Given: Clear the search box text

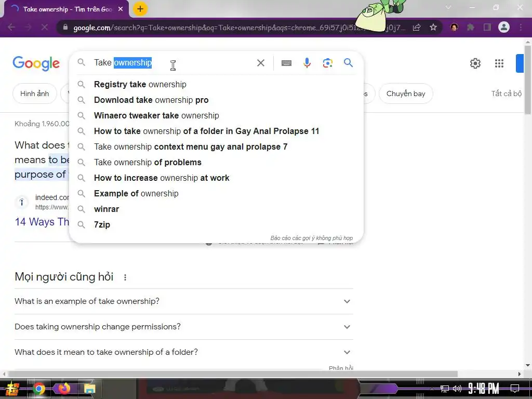Looking at the screenshot, I should pyautogui.click(x=261, y=63).
